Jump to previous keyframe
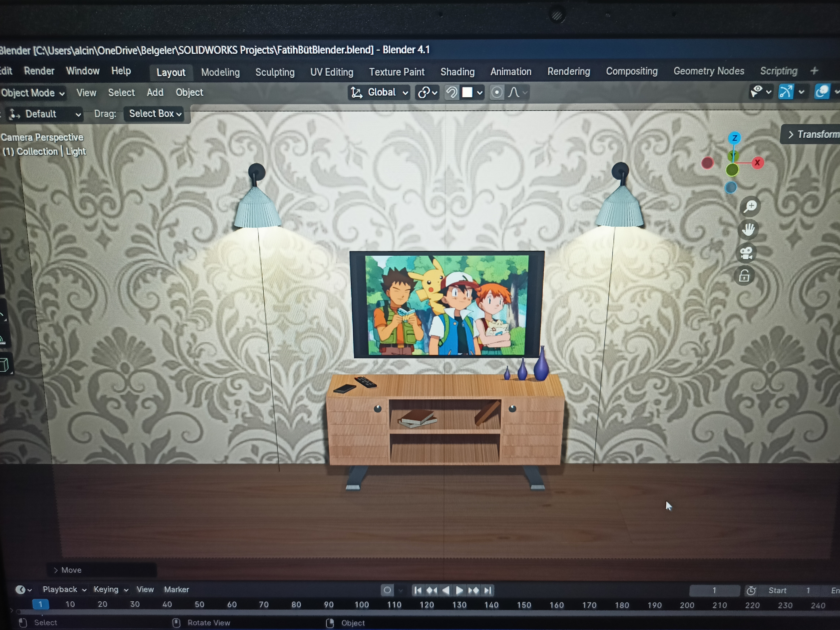The height and width of the screenshot is (630, 840). click(432, 590)
